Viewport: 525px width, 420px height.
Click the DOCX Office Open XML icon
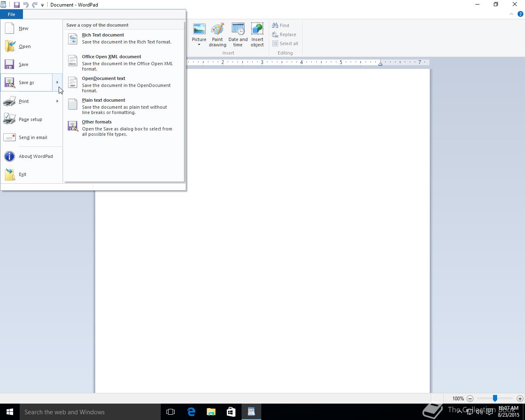(x=73, y=60)
